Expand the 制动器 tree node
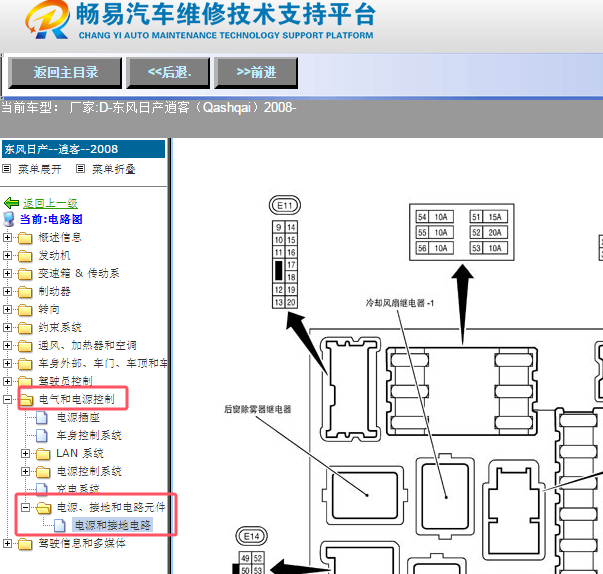The width and height of the screenshot is (603, 574). coord(7,291)
